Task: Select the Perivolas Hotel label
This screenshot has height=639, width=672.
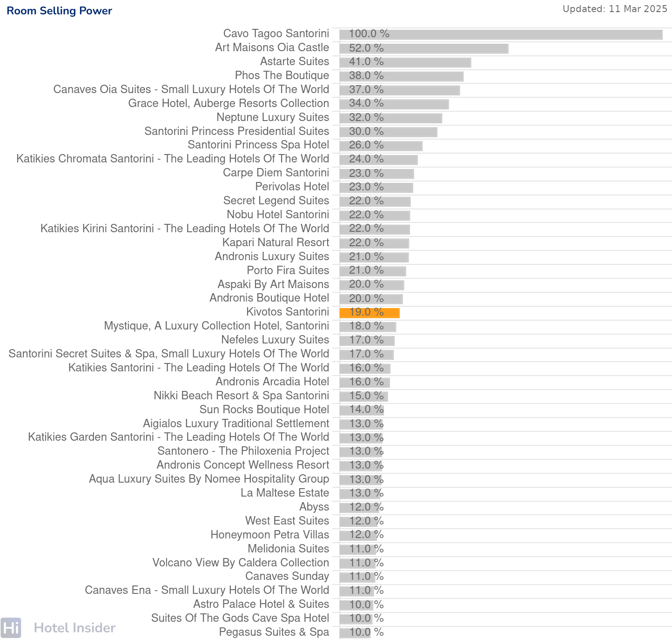Action: (x=292, y=187)
